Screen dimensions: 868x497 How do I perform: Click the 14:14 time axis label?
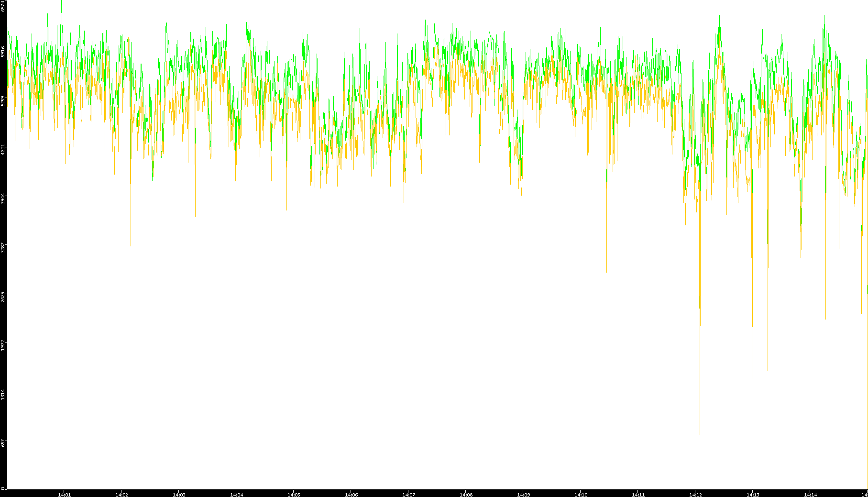coord(810,495)
